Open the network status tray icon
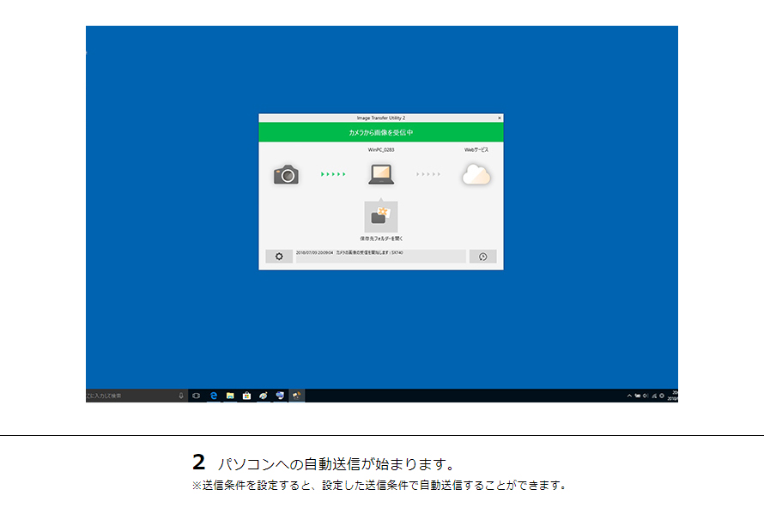The image size is (764, 532). 654,396
